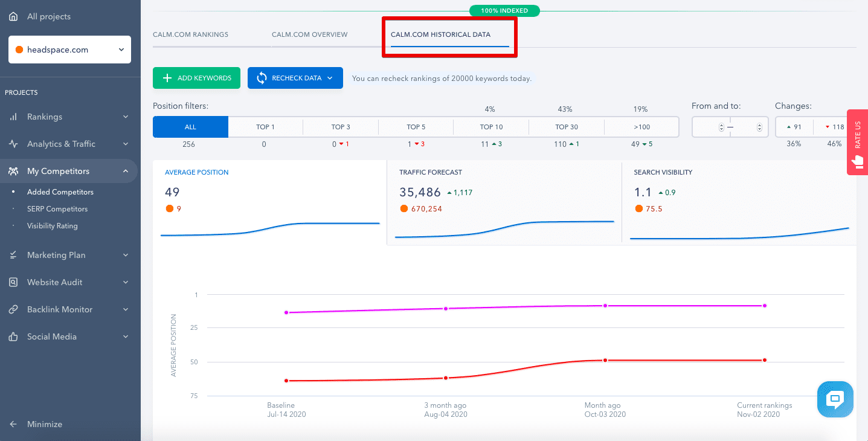Select the TOP 10 position filter

click(x=491, y=127)
